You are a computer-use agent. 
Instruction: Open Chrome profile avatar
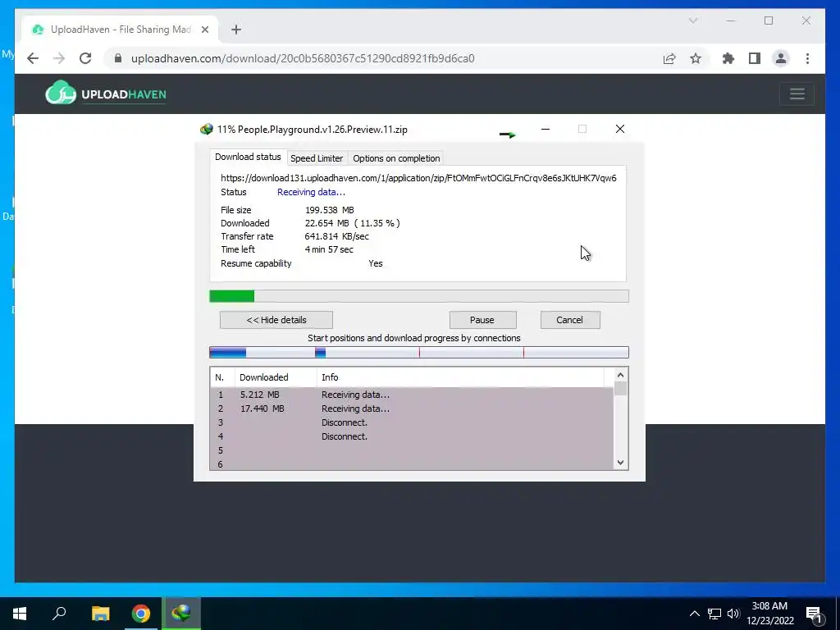pyautogui.click(x=781, y=58)
